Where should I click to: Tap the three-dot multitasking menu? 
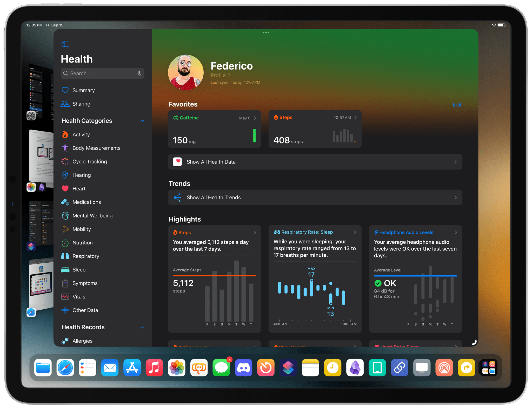click(266, 32)
